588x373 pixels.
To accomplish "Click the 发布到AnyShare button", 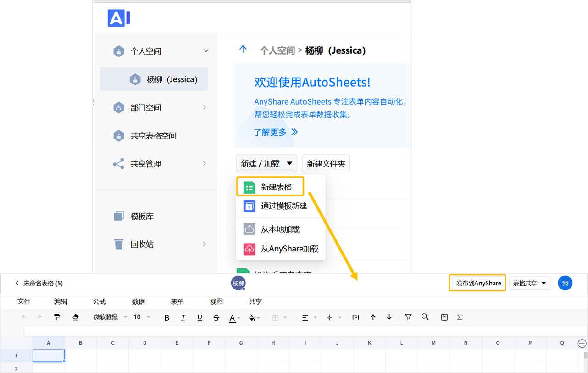I will (x=478, y=283).
